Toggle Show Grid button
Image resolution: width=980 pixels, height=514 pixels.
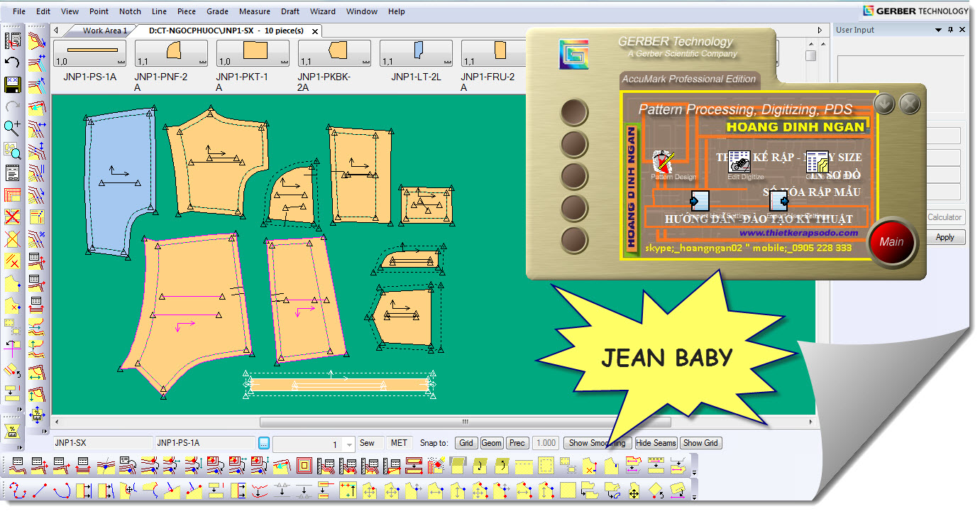701,443
